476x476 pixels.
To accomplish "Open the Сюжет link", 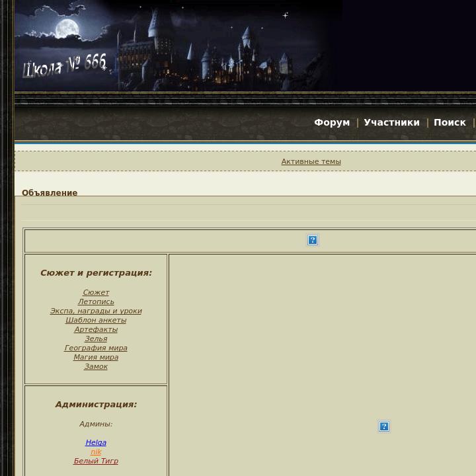I will coord(96,292).
